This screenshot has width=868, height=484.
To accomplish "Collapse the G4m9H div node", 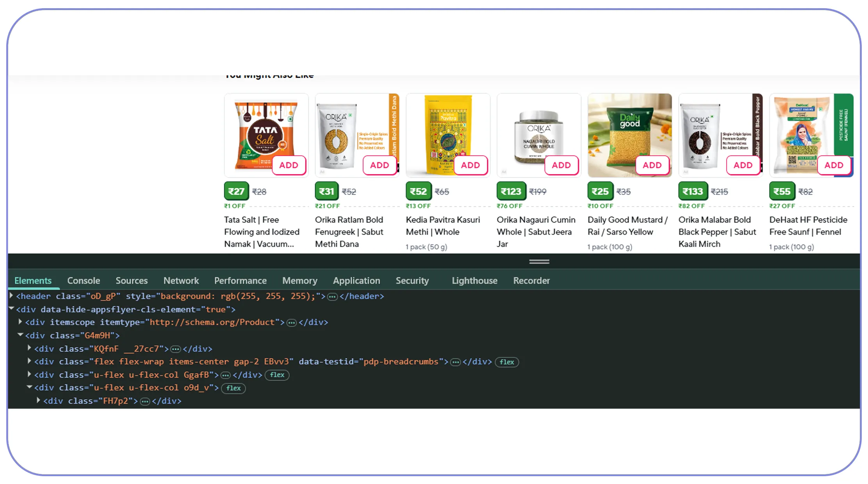I will [20, 335].
